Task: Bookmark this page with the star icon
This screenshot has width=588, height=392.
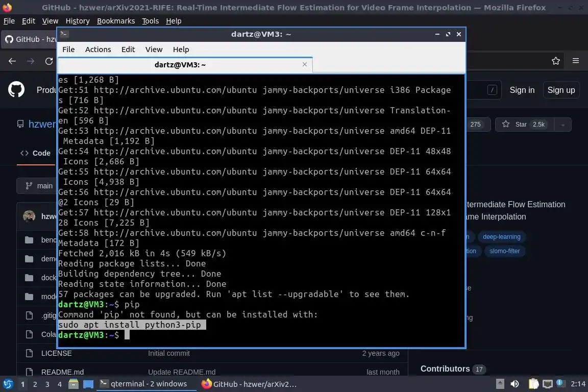Action: click(556, 61)
